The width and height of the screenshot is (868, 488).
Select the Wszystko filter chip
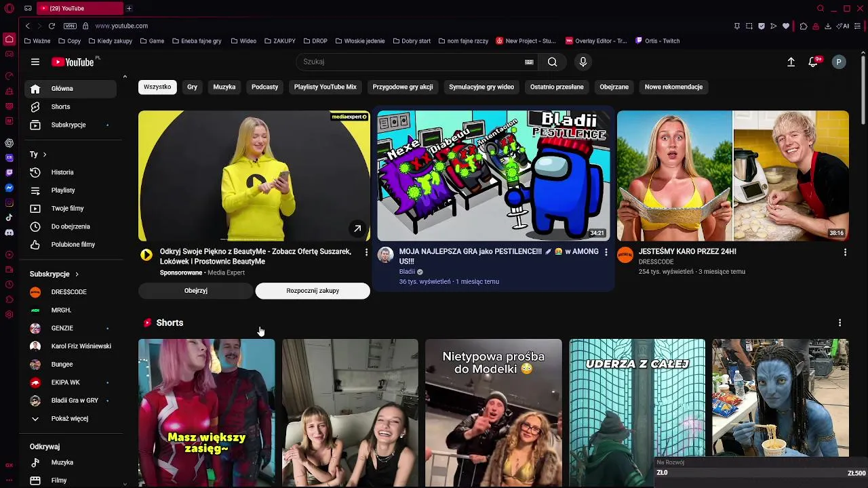pyautogui.click(x=157, y=87)
